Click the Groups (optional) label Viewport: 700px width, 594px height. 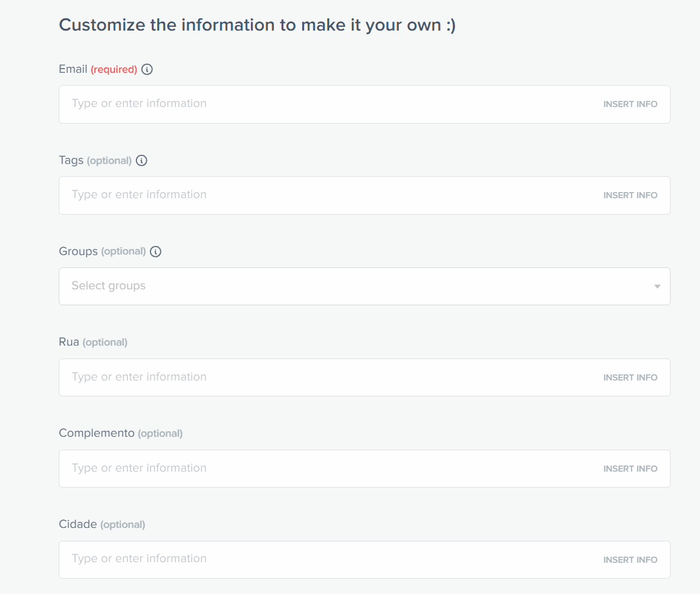tap(102, 251)
